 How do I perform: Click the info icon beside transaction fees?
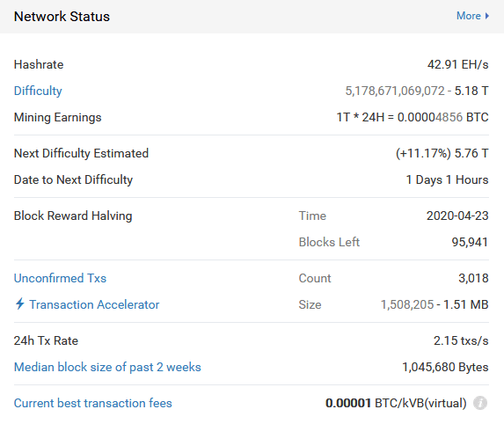[x=480, y=403]
